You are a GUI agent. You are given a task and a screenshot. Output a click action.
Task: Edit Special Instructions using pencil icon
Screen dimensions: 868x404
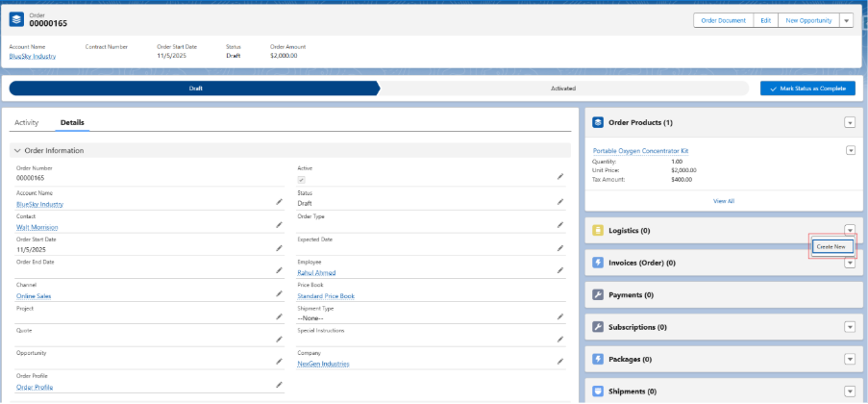559,340
